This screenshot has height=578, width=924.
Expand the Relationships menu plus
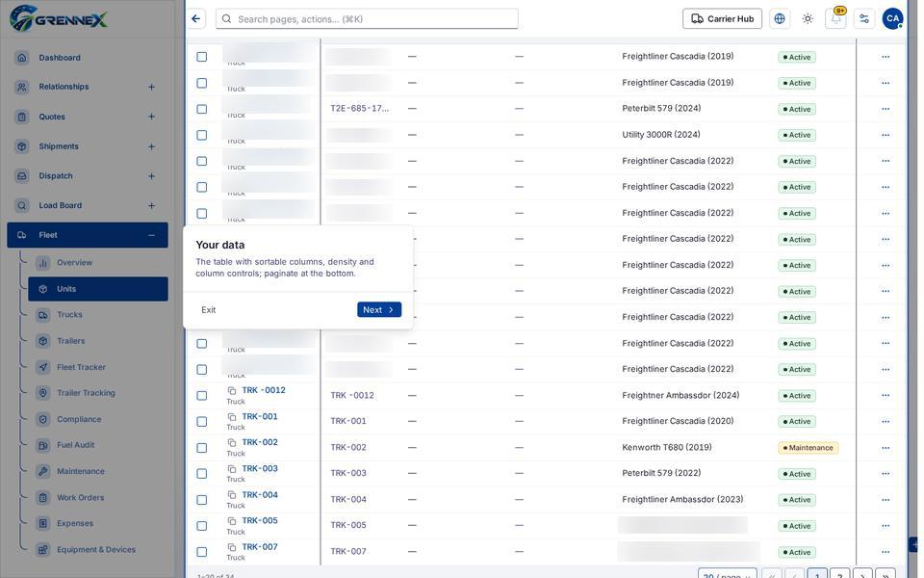pyautogui.click(x=151, y=87)
